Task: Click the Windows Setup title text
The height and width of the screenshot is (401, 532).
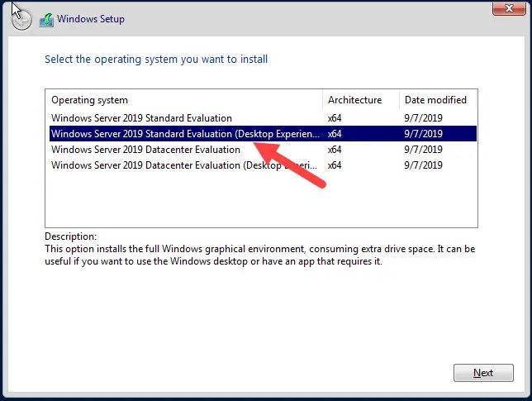Action: [x=91, y=19]
